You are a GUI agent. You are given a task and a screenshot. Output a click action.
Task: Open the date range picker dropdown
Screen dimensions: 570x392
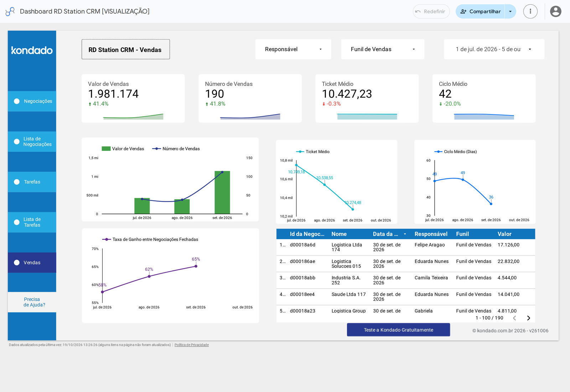(x=494, y=49)
